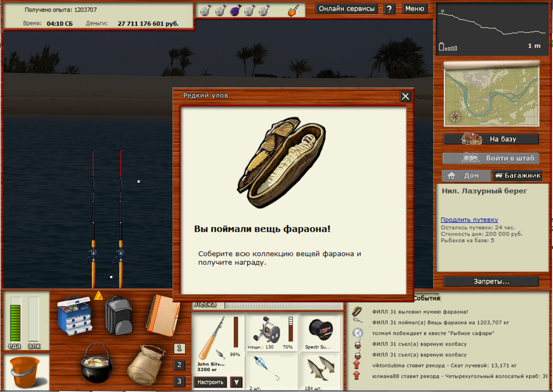Click event Вещь фараона на 1203,707 кг

point(441,322)
